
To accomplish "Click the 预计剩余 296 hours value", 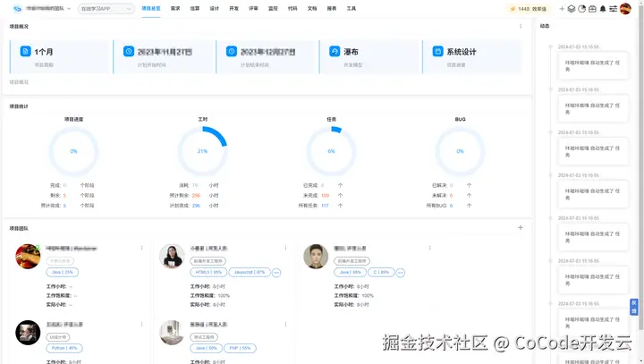I will point(194,196).
